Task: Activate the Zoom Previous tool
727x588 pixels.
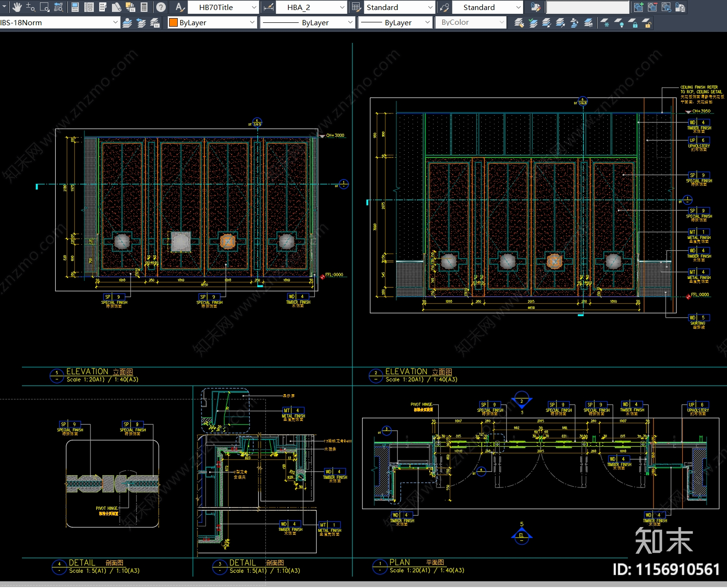Action: (59, 7)
